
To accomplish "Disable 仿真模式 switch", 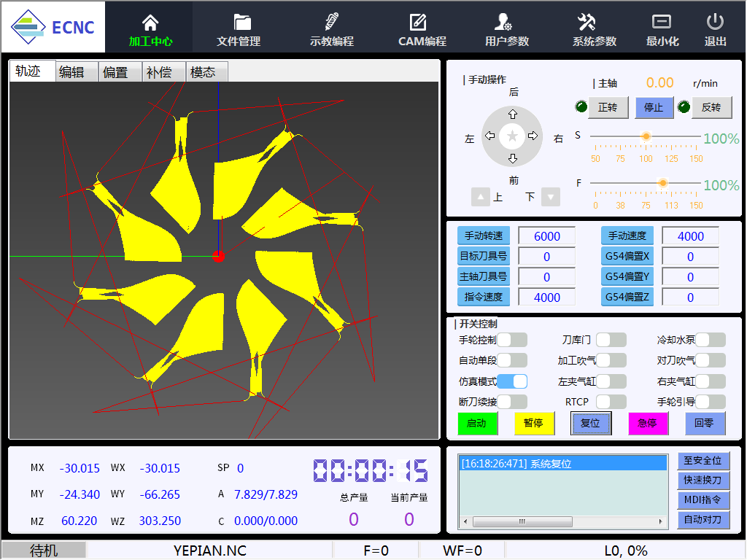I will [512, 381].
